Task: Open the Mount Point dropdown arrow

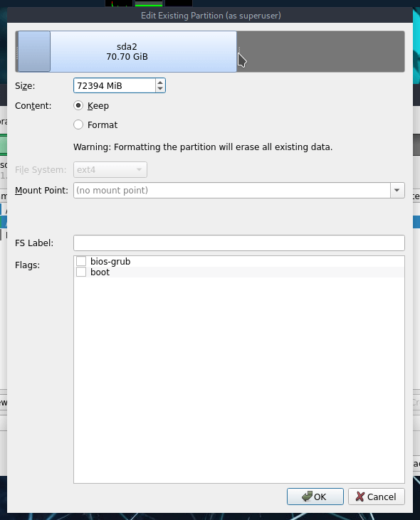Action: (x=397, y=191)
